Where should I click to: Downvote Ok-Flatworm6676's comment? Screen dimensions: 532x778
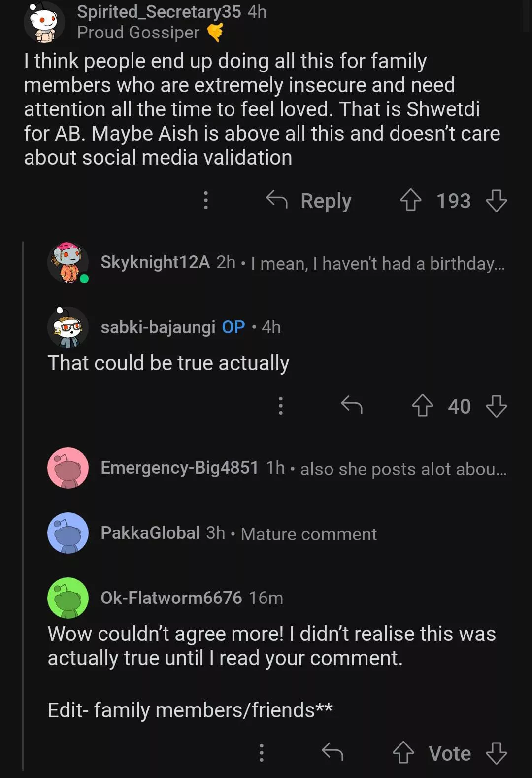(496, 753)
